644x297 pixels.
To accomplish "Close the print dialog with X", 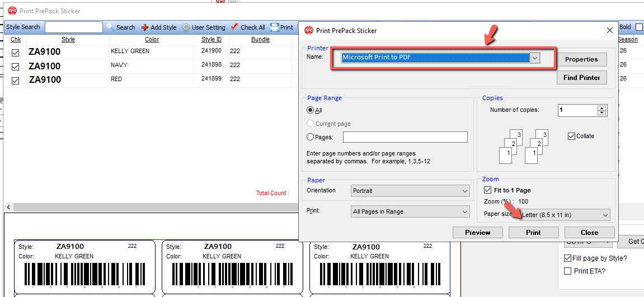I will pyautogui.click(x=610, y=30).
